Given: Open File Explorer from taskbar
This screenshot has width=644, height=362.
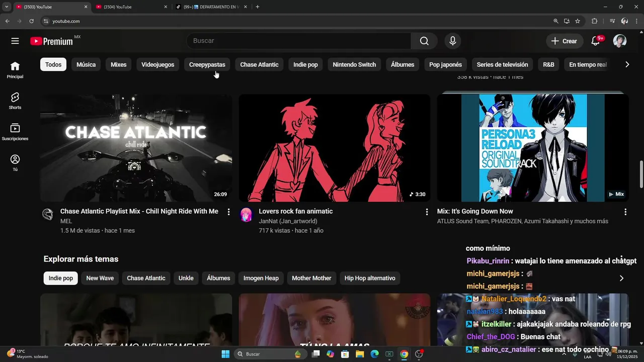Looking at the screenshot, I should pos(360,354).
